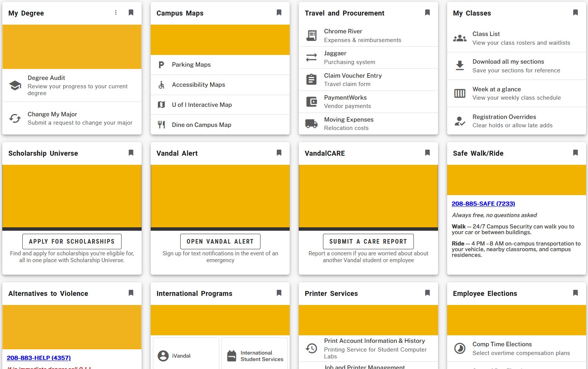Click the Degree Audit graduation cap icon
Viewport: 588px width, 369px height.
[15, 85]
